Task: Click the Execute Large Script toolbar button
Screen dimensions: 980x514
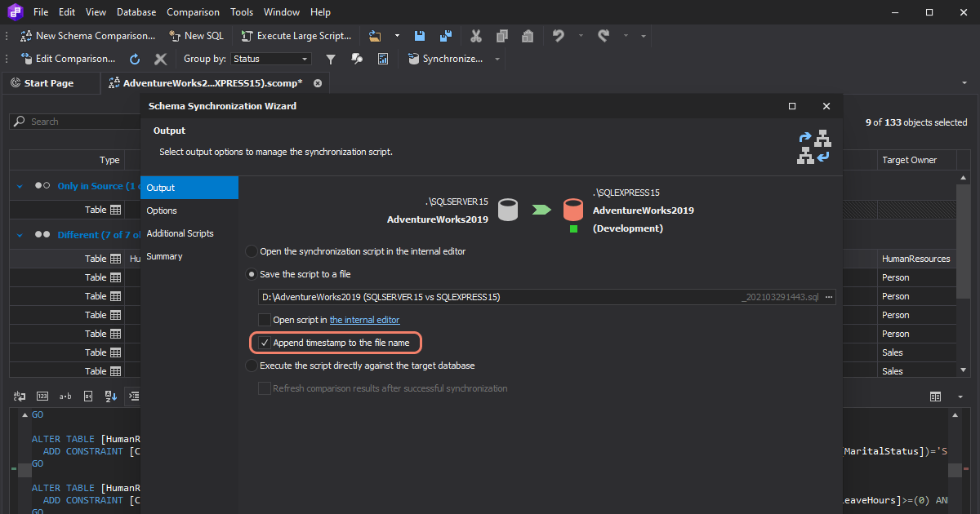Action: [x=296, y=36]
